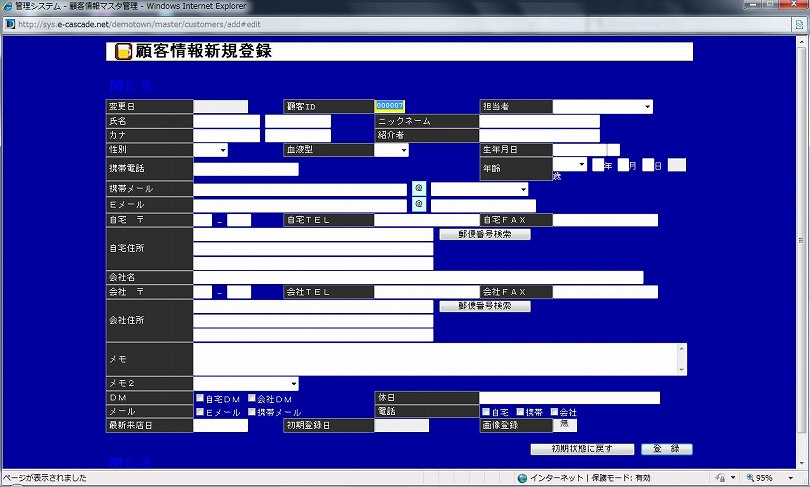810x487 pixels.
Task: Open the zoom level dropdown arrow
Action: [790, 478]
